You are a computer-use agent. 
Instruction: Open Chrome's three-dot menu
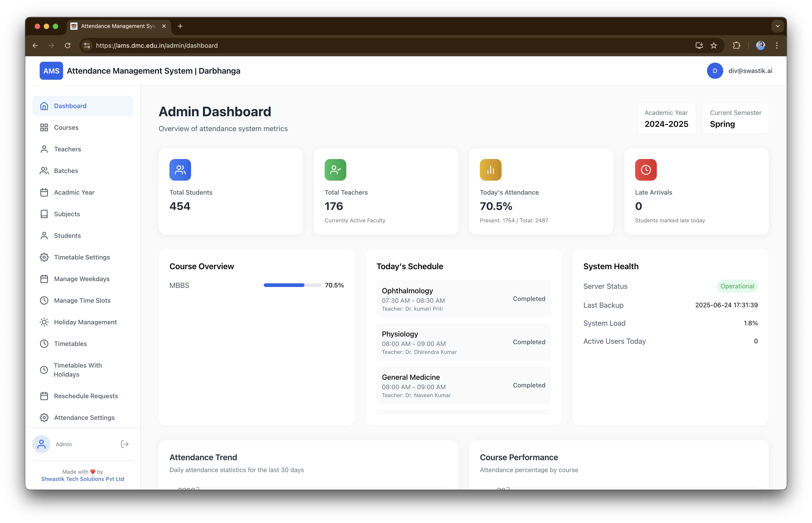(777, 45)
